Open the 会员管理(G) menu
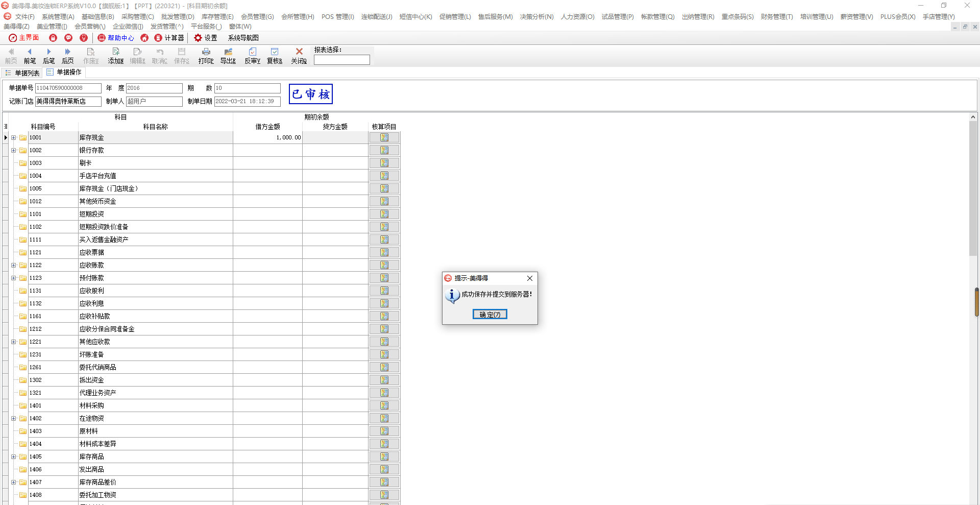 257,17
